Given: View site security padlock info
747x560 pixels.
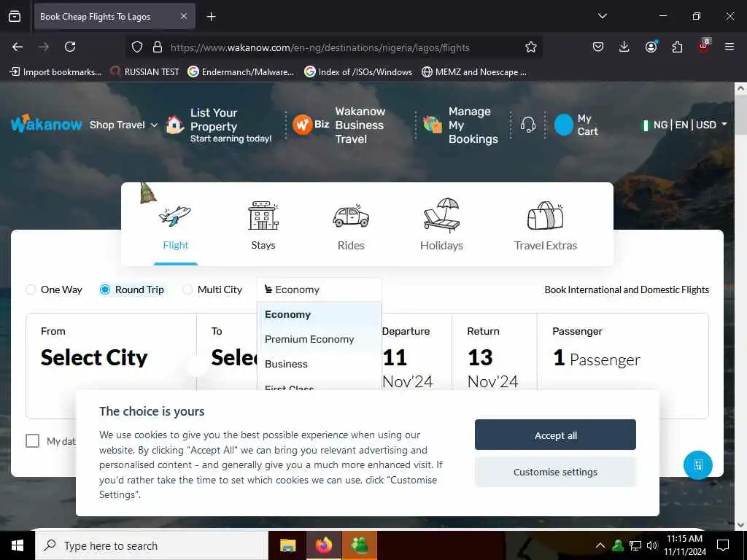Looking at the screenshot, I should point(158,47).
